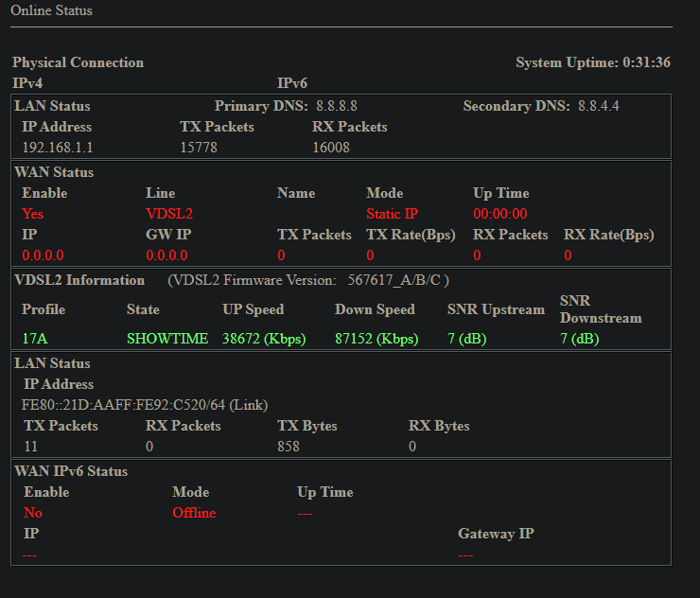Click the Offline mode under WAN IPv6
The image size is (700, 598).
[x=194, y=513]
